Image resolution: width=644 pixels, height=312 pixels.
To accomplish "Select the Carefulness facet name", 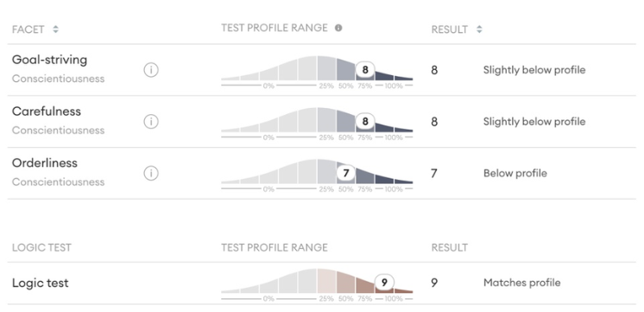I will point(47,111).
